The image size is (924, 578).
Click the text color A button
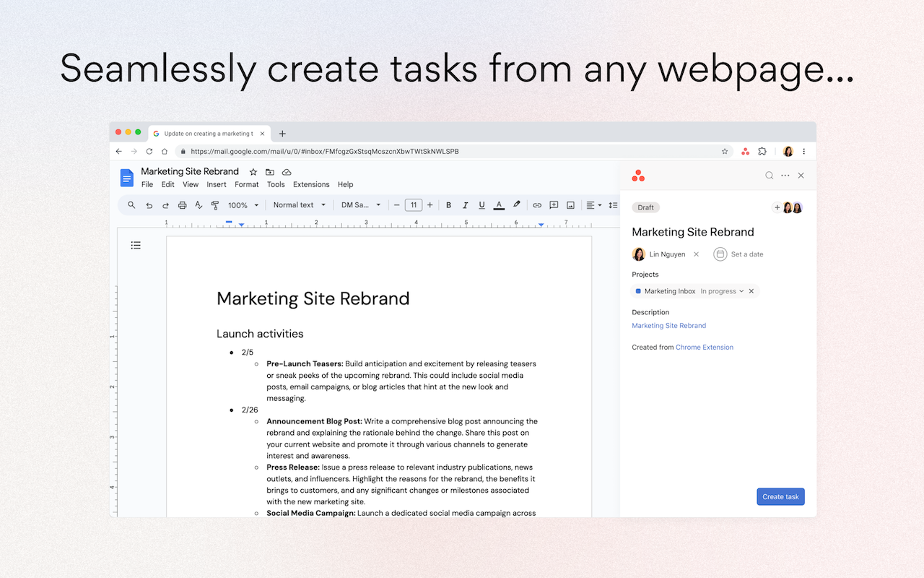click(499, 205)
